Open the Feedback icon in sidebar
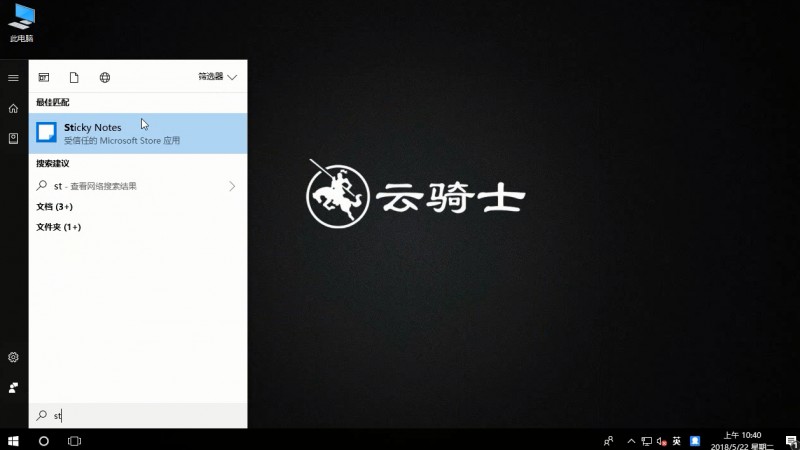The image size is (800, 450). click(x=13, y=388)
